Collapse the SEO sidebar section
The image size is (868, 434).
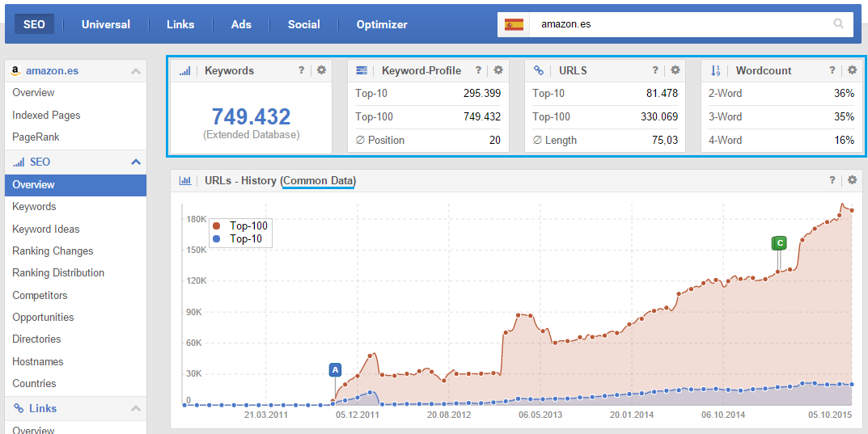pyautogui.click(x=135, y=162)
